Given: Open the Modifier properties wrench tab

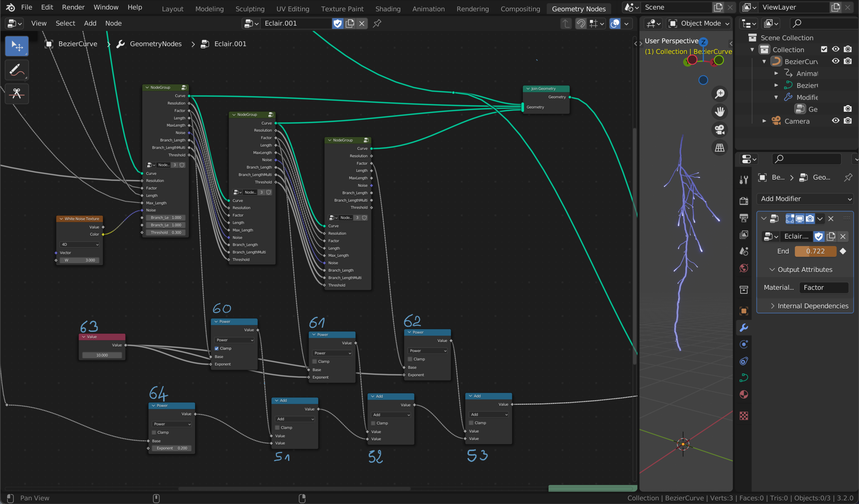Looking at the screenshot, I should coord(744,328).
